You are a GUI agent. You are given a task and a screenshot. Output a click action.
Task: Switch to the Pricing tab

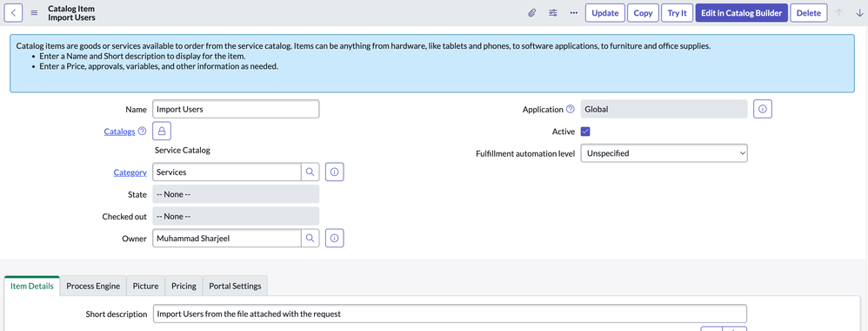184,286
